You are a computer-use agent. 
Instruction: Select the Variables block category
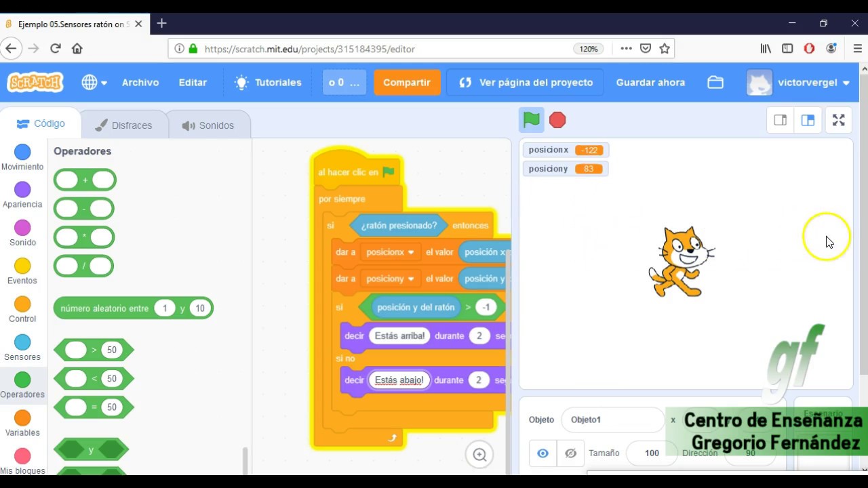[22, 423]
